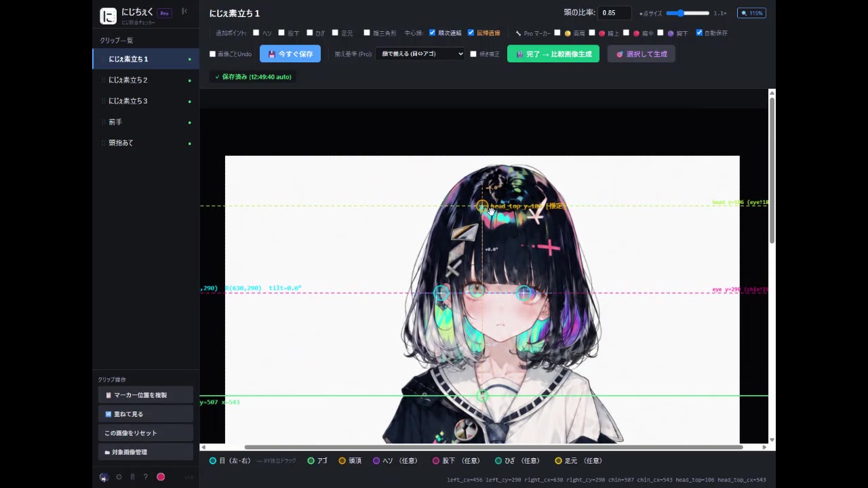This screenshot has width=868, height=488.
Task: Select clip にじぇ素立ち3 in the list
Action: coord(146,101)
